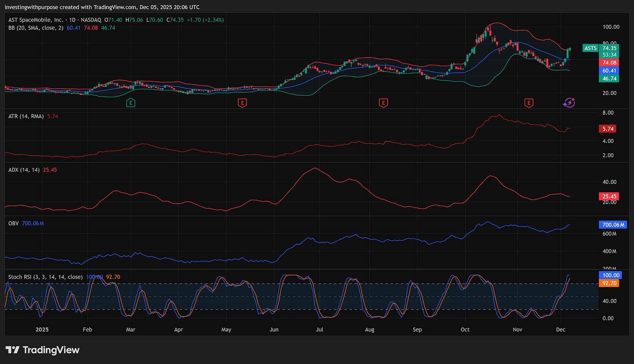Click the green ASTS ticker price tag
634x364 pixels.
pyautogui.click(x=590, y=48)
